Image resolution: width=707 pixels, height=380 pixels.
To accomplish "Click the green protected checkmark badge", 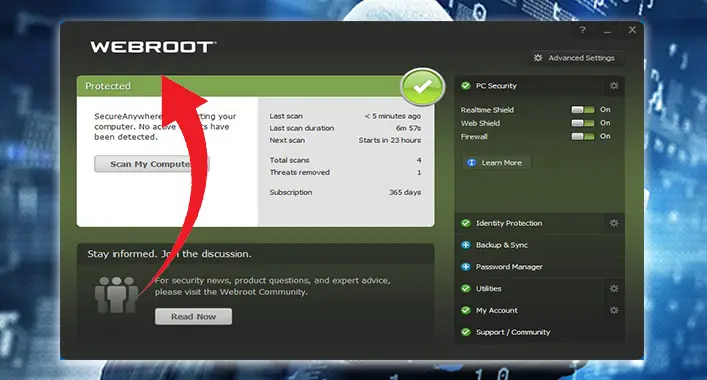I will pyautogui.click(x=422, y=87).
